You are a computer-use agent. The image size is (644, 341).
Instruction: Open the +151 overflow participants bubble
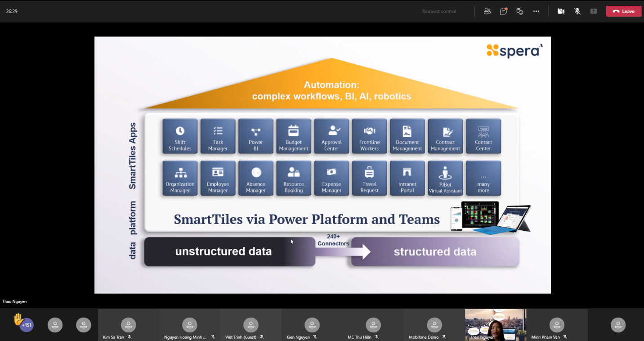27,325
